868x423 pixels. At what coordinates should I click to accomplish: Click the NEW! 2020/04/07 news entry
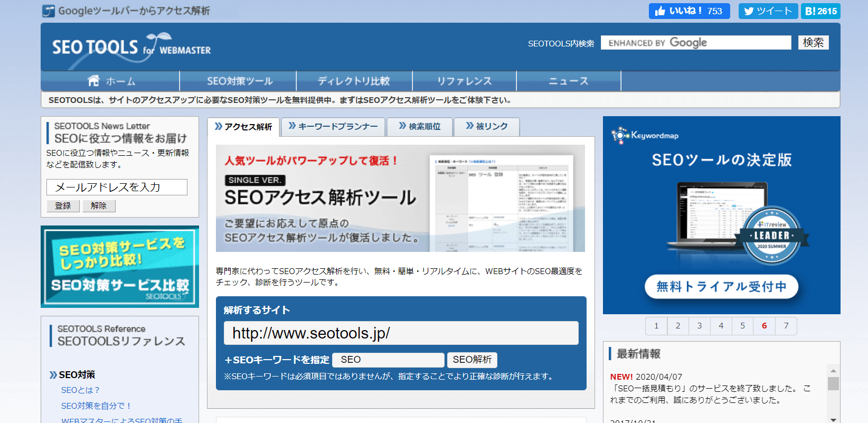[x=710, y=389]
